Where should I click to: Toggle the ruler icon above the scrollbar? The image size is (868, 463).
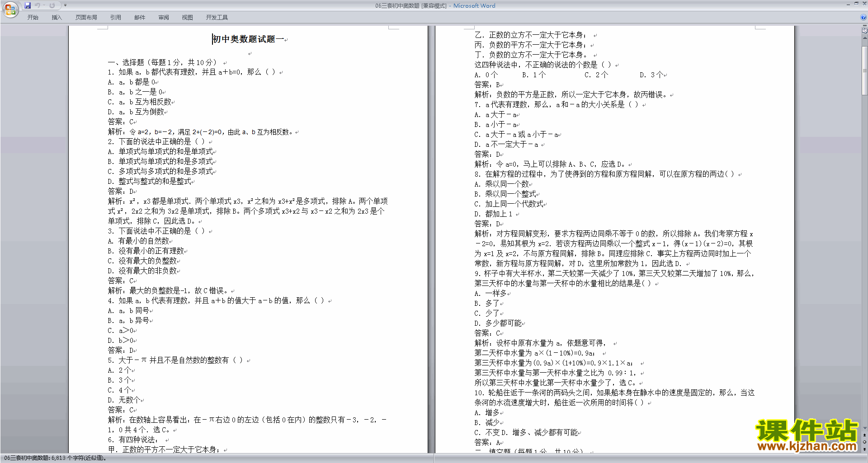(x=865, y=31)
